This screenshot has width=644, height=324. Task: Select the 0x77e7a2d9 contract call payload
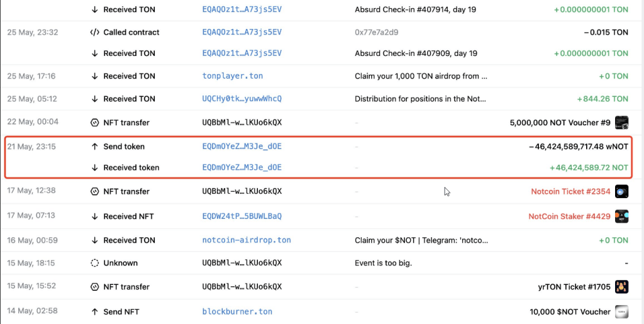click(x=376, y=32)
